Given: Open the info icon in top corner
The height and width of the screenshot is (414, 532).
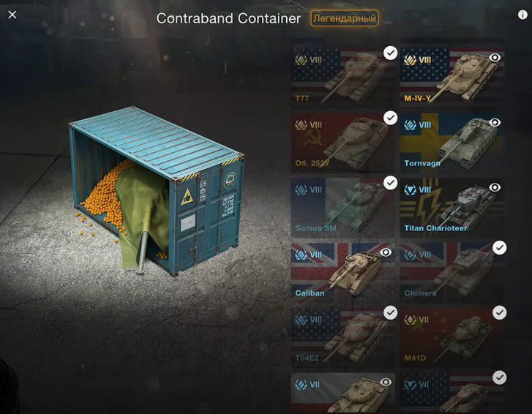Looking at the screenshot, I should click(522, 15).
